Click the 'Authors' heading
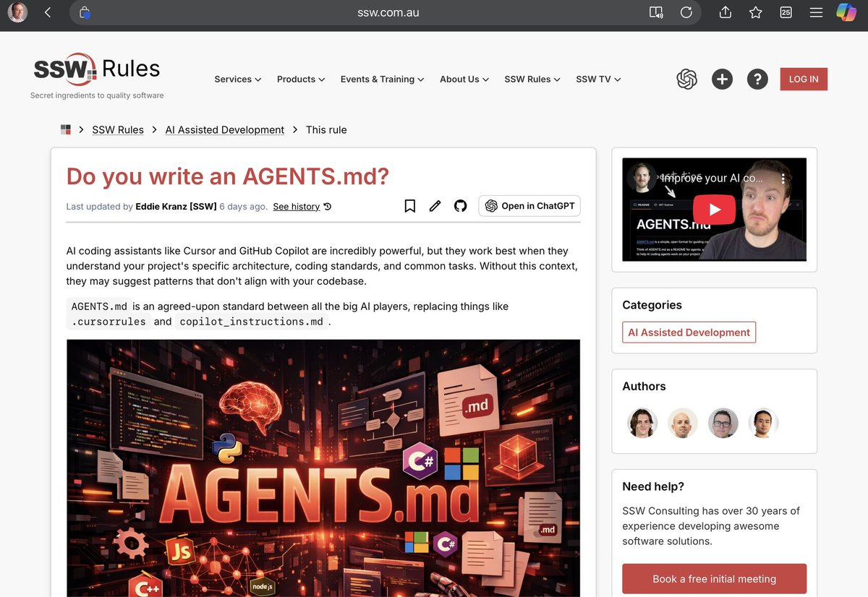This screenshot has width=868, height=597. click(x=644, y=387)
